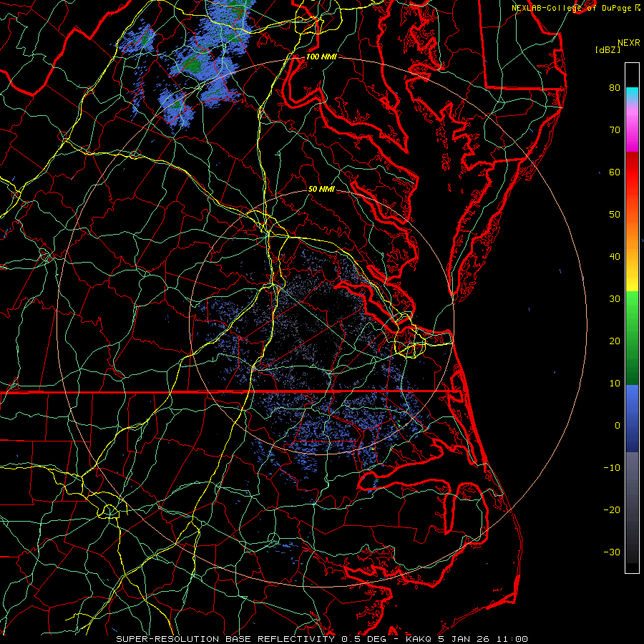
Task: Click the 30 value on the dBZ scale
Action: 615,298
